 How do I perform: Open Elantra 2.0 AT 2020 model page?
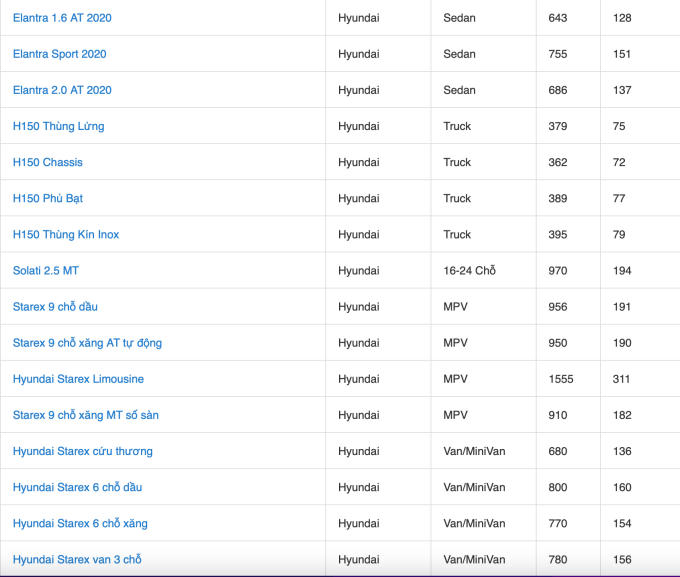click(62, 90)
